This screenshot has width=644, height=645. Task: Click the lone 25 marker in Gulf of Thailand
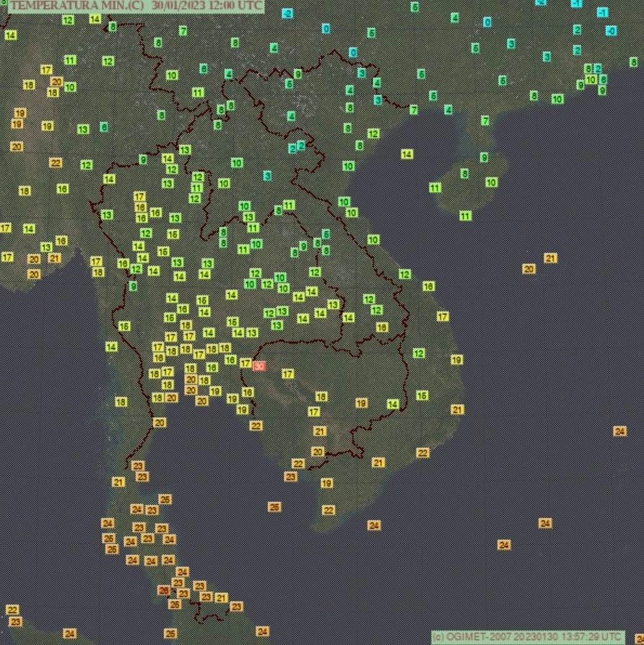click(x=274, y=507)
